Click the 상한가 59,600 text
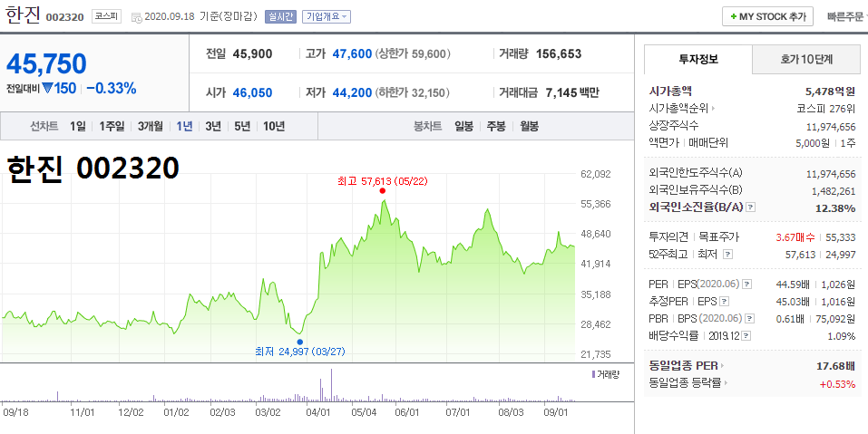The image size is (868, 434). point(413,54)
